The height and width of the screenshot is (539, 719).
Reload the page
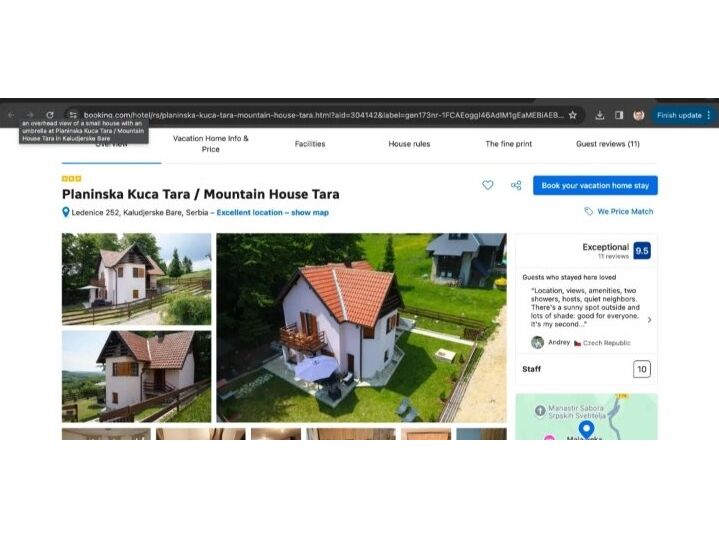coord(50,115)
